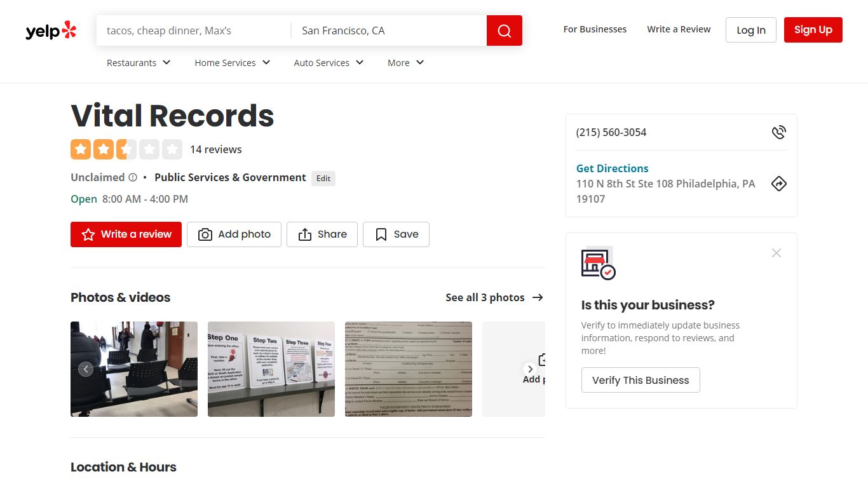Open Public Services & Government category link
Image resolution: width=868 pixels, height=488 pixels.
230,178
